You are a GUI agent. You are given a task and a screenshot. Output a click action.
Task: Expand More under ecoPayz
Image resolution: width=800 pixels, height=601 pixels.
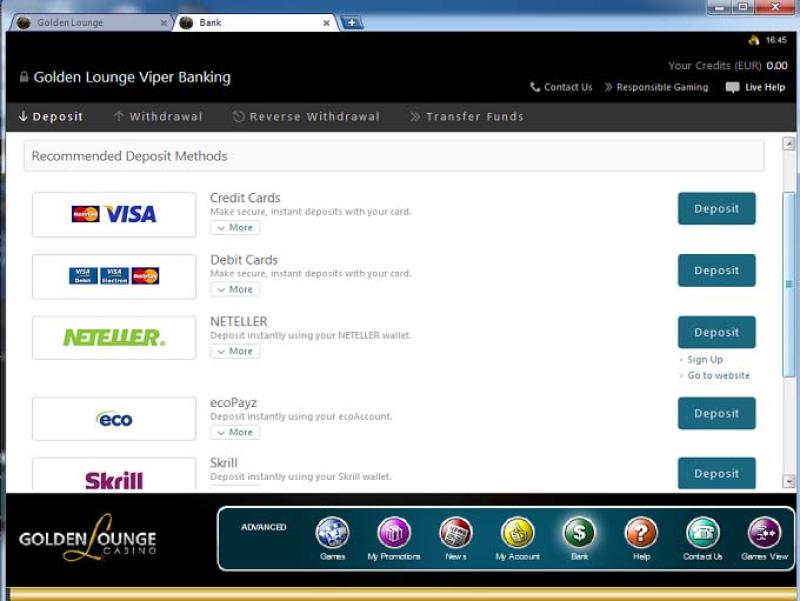coord(235,433)
